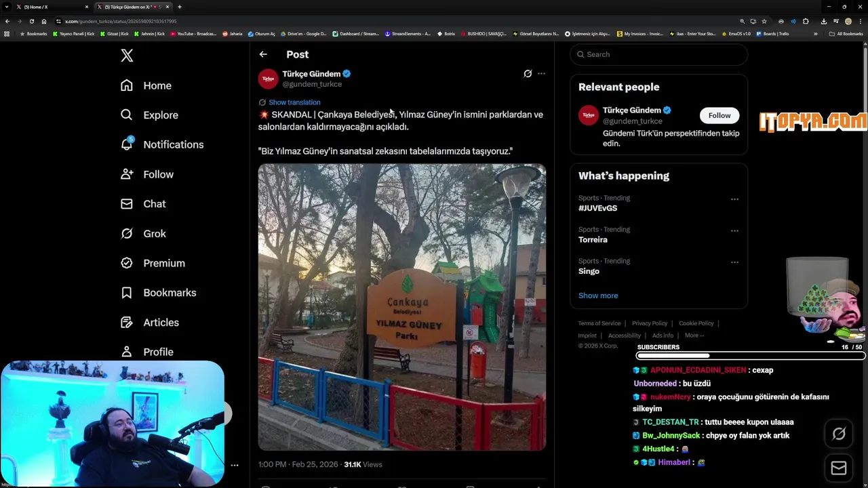Open the YouTube - Broadcast bookmark
The width and height of the screenshot is (868, 488).
[193, 33]
